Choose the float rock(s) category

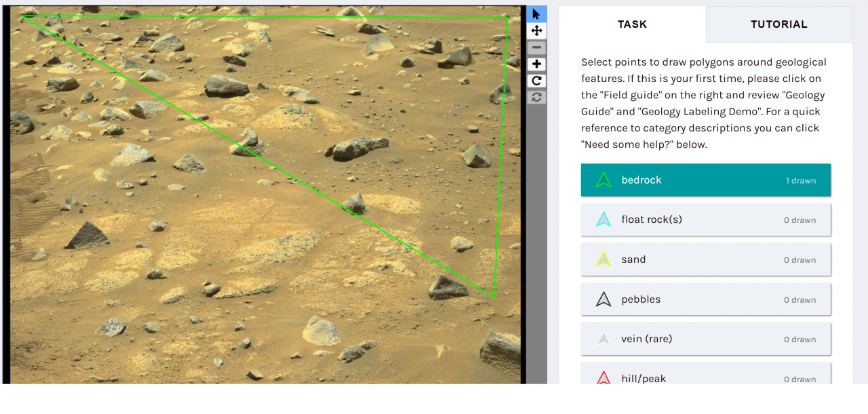point(706,220)
